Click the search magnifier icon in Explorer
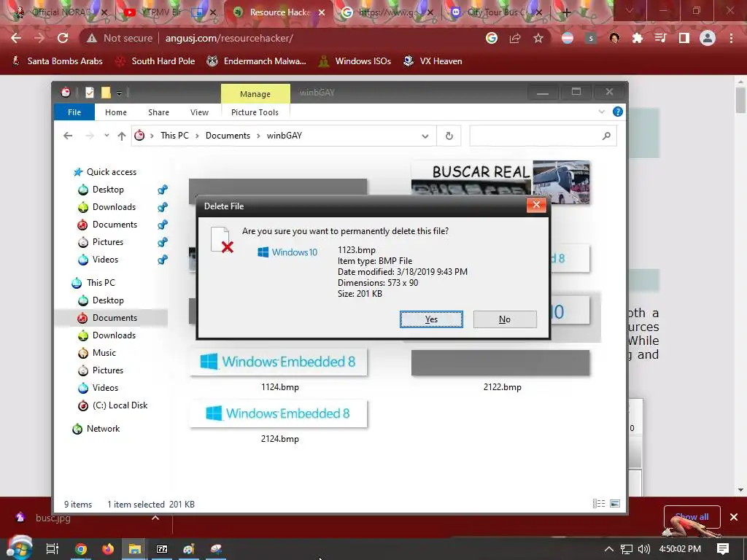 [x=606, y=136]
